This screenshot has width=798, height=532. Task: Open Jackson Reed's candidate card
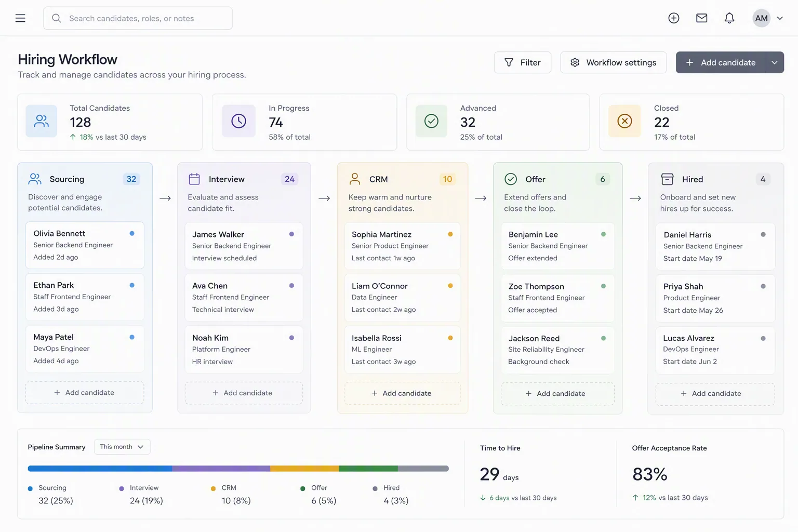pos(557,350)
